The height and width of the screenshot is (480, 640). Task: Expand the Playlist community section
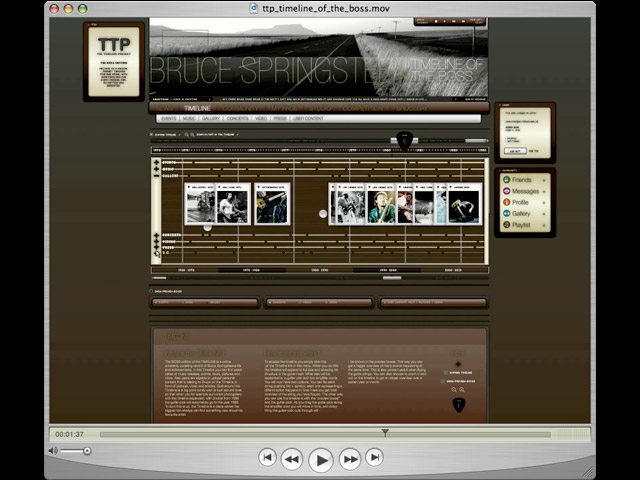tap(544, 225)
